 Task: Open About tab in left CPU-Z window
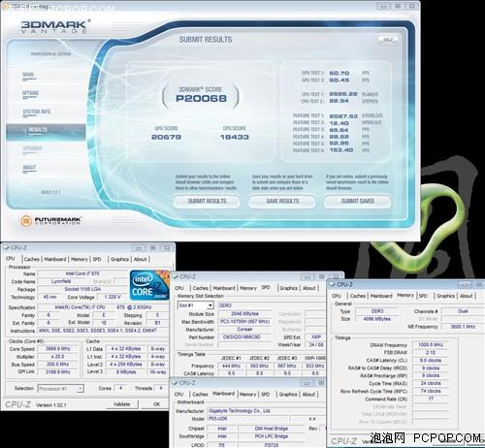tap(141, 259)
